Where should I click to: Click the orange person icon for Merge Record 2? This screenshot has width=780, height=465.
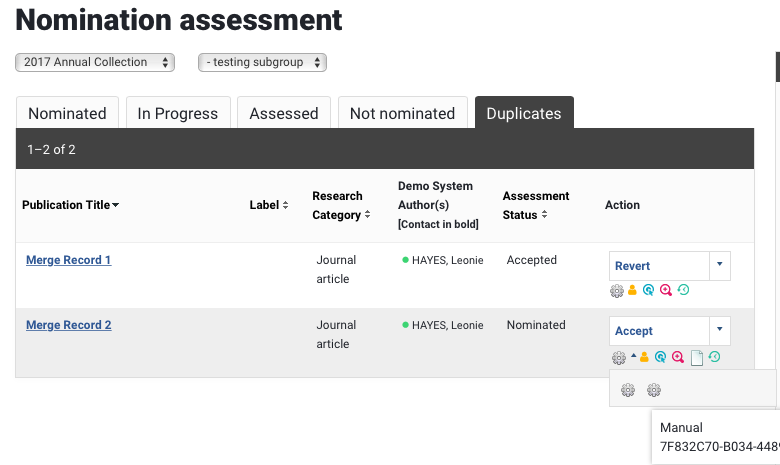click(645, 357)
